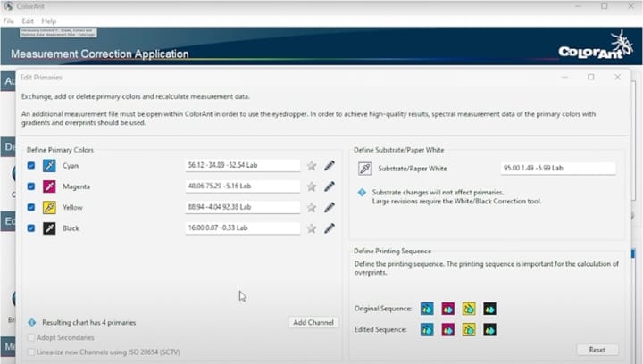The height and width of the screenshot is (364, 643).
Task: Select yellow icon in Original Sequence
Action: (x=469, y=309)
